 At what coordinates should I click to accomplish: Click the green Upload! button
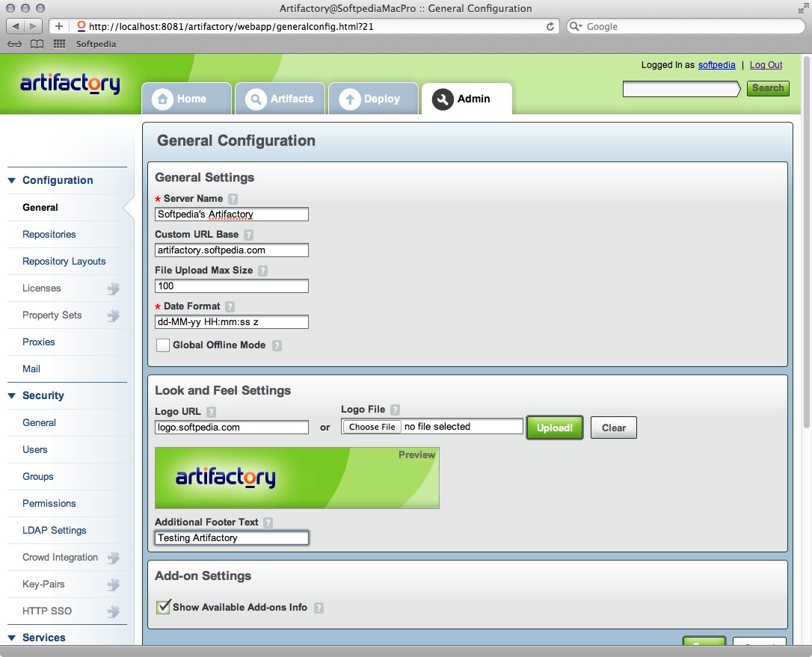[555, 428]
